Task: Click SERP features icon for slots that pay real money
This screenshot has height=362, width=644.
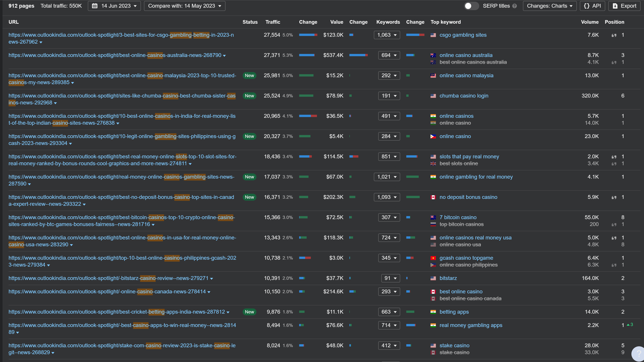Action: 614,157
